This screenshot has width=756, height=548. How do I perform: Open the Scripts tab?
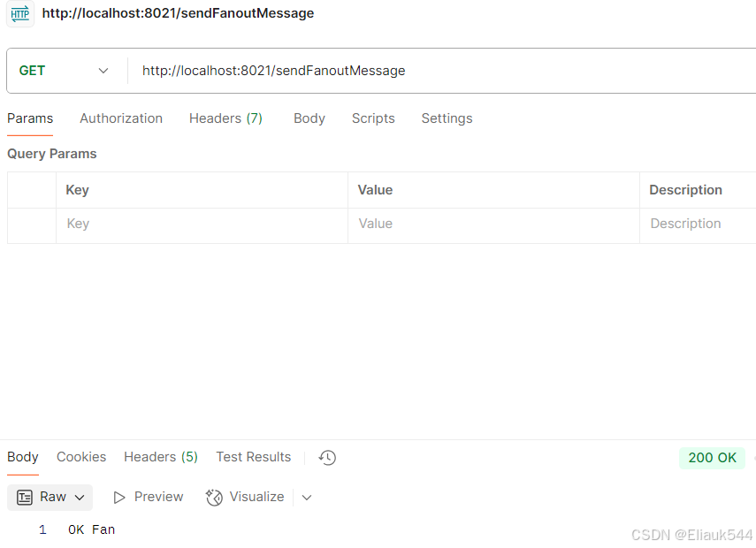click(x=373, y=118)
